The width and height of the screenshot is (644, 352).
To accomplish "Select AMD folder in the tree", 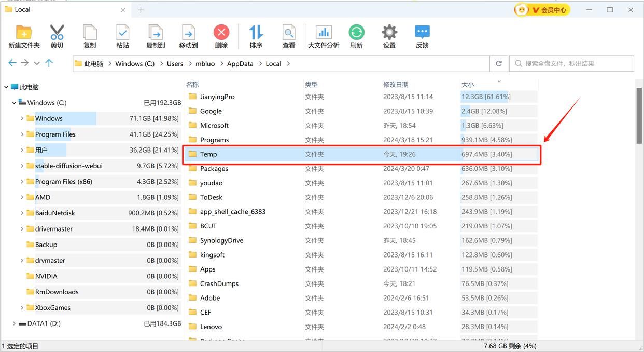I will 43,197.
